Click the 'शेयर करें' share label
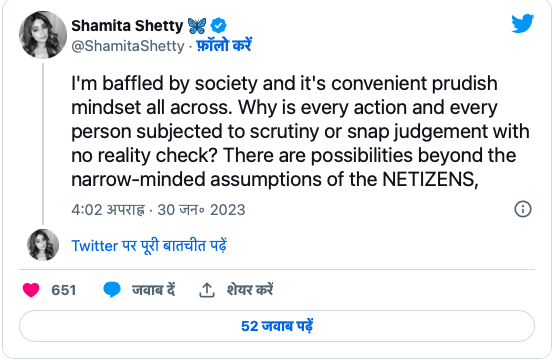Screen dimensions: 555x360 (x=250, y=290)
